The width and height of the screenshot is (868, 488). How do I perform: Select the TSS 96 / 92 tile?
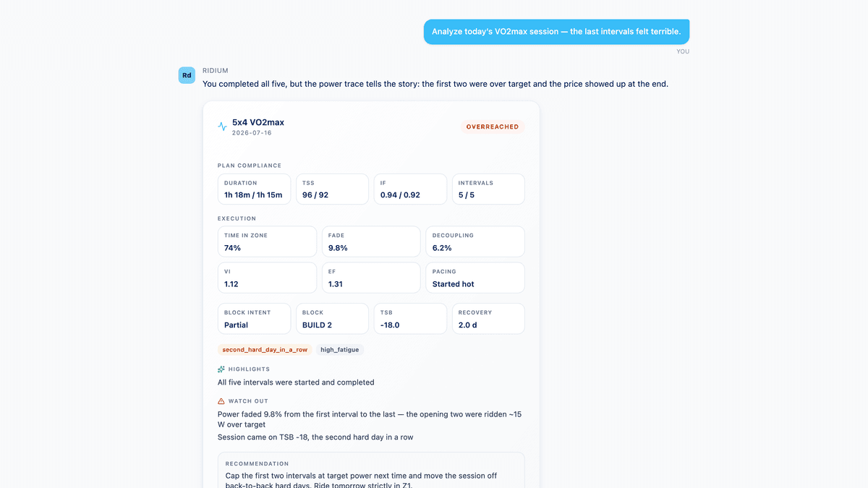(332, 189)
